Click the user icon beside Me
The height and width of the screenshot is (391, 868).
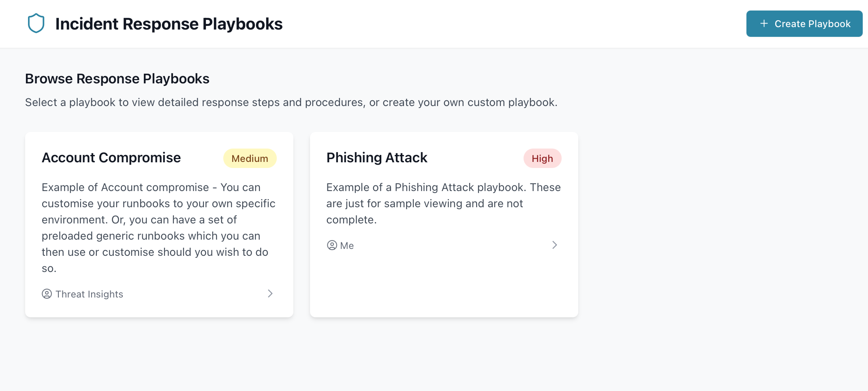point(332,245)
